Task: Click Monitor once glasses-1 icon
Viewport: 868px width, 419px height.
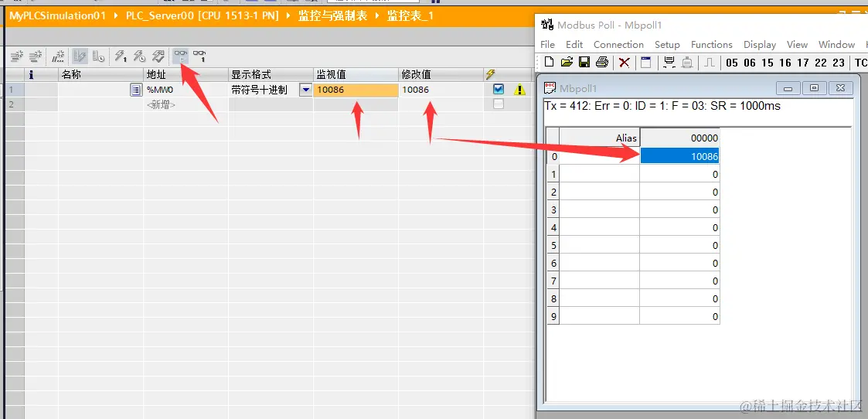Action: [x=199, y=56]
